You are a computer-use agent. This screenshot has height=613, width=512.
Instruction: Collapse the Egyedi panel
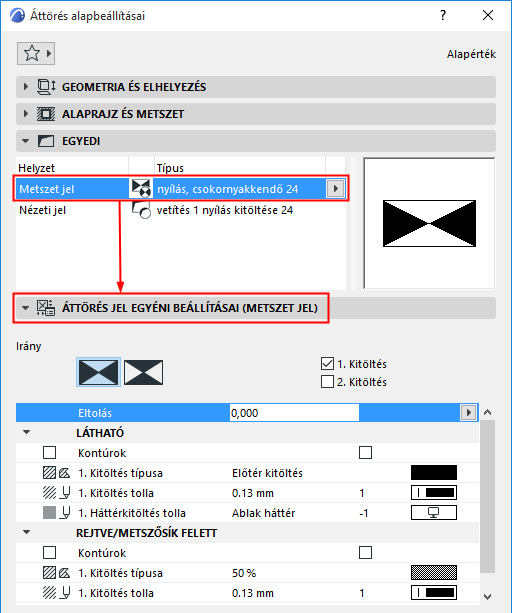point(26,141)
